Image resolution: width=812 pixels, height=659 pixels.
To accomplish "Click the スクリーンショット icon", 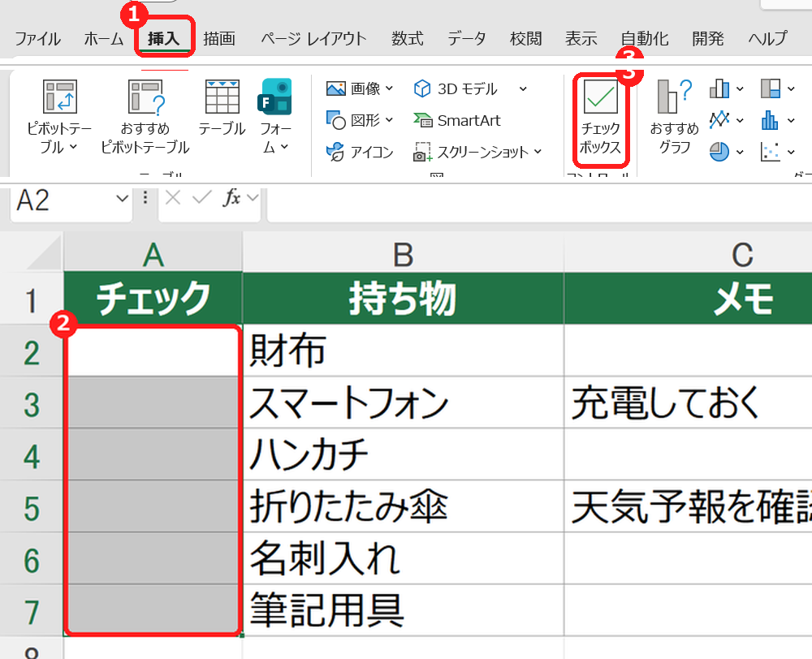I will pyautogui.click(x=422, y=153).
